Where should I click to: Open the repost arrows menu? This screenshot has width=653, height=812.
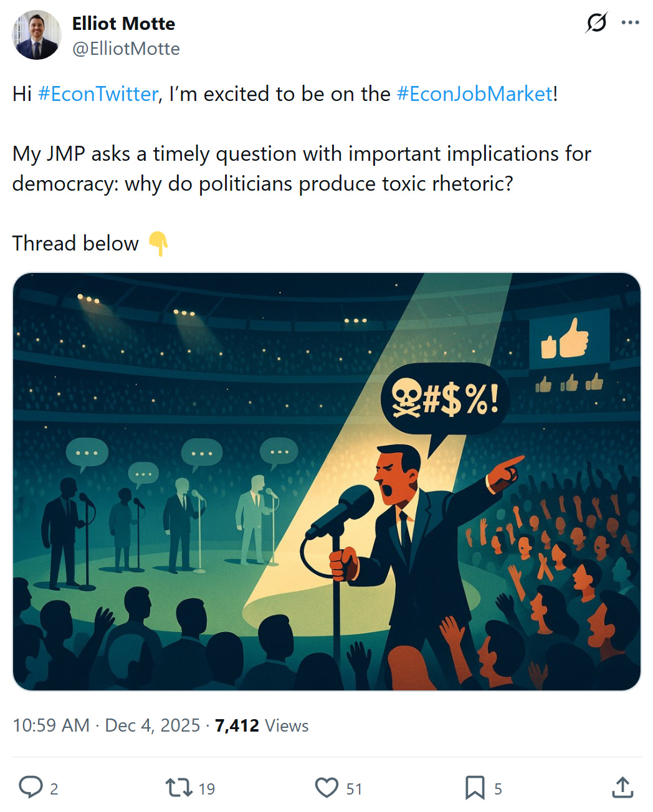[179, 788]
